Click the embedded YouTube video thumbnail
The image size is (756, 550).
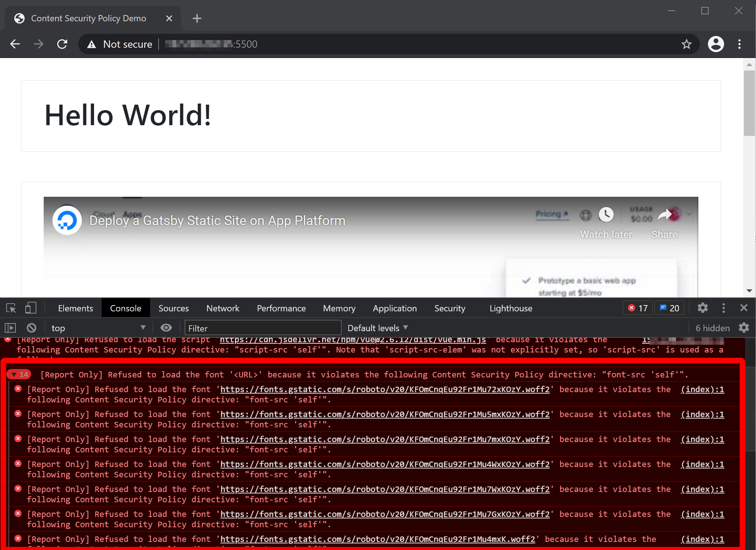(x=371, y=247)
